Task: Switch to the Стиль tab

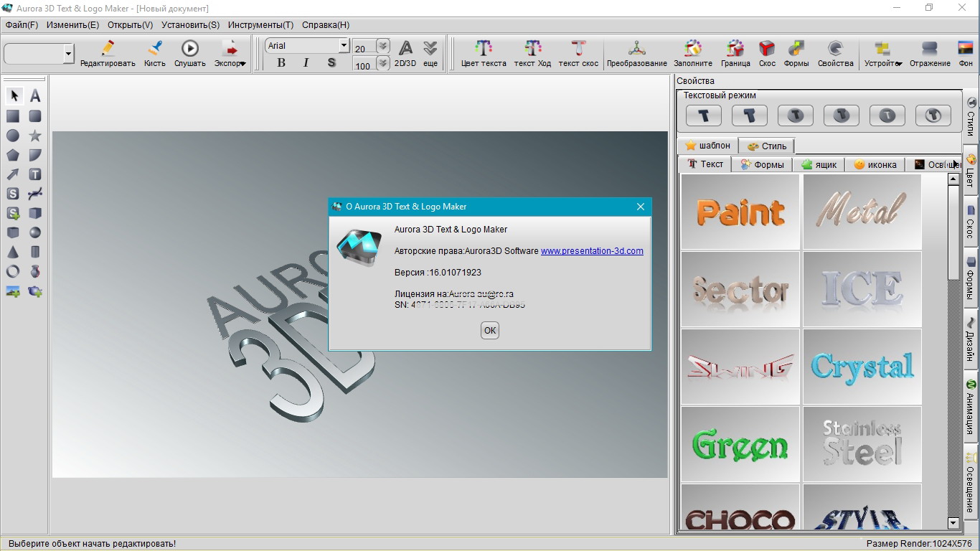Action: pyautogui.click(x=766, y=146)
